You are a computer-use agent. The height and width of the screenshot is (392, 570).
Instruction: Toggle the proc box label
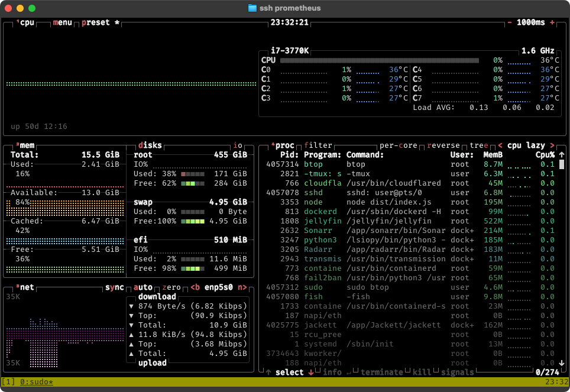(x=284, y=145)
